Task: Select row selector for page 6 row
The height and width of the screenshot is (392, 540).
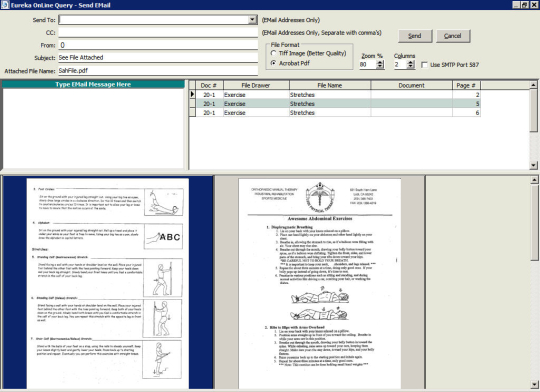Action: pos(192,112)
